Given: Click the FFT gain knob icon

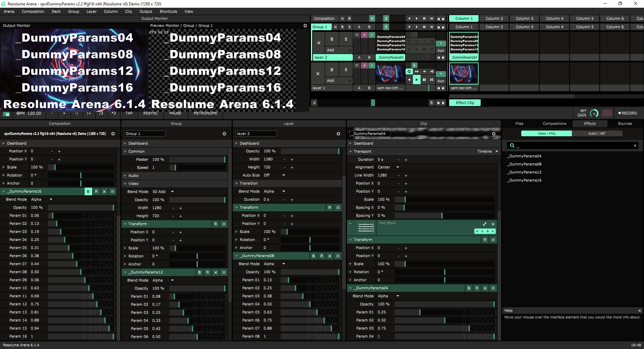Looking at the screenshot, I should (x=594, y=113).
